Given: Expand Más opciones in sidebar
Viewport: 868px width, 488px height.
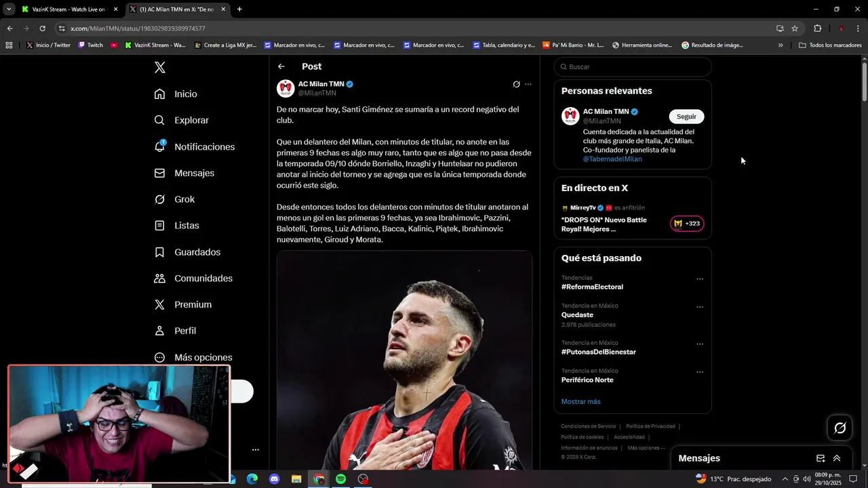Looking at the screenshot, I should tap(193, 357).
